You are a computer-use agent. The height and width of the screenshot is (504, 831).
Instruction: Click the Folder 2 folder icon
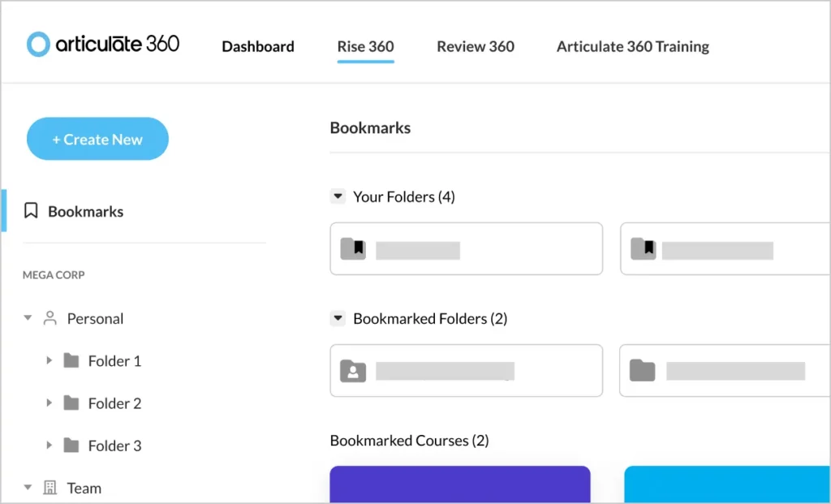(71, 403)
